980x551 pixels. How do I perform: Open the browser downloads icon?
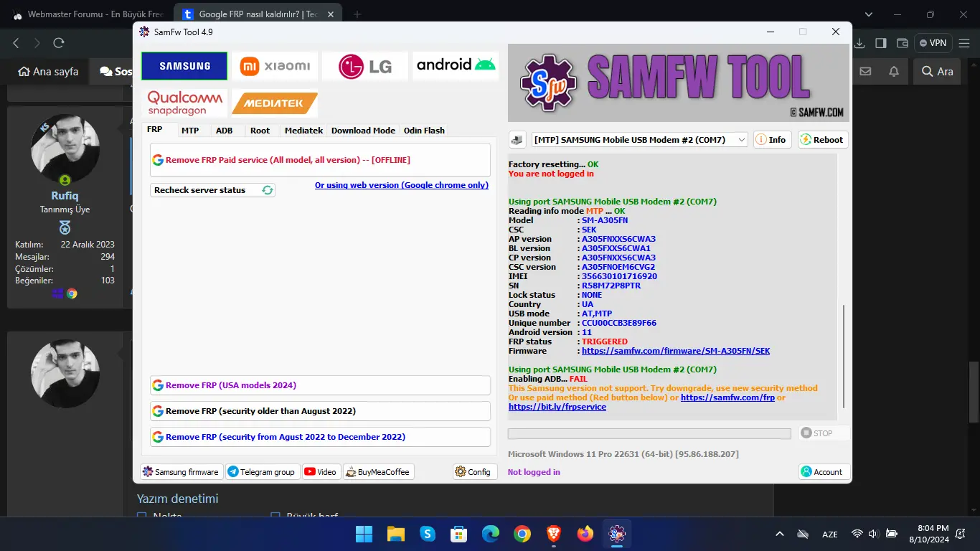pos(859,43)
